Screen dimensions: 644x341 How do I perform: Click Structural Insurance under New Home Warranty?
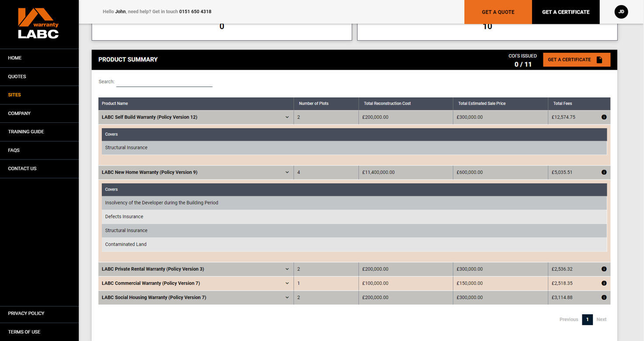354,231
